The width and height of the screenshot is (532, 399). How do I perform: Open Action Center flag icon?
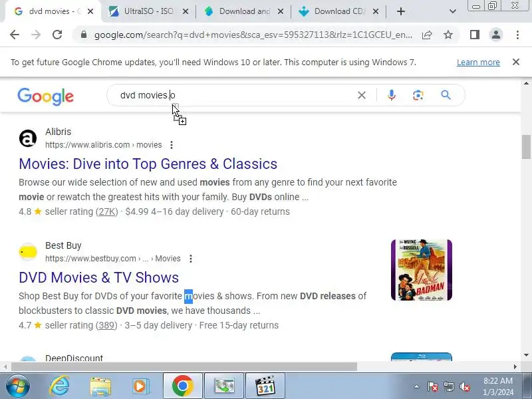(433, 386)
